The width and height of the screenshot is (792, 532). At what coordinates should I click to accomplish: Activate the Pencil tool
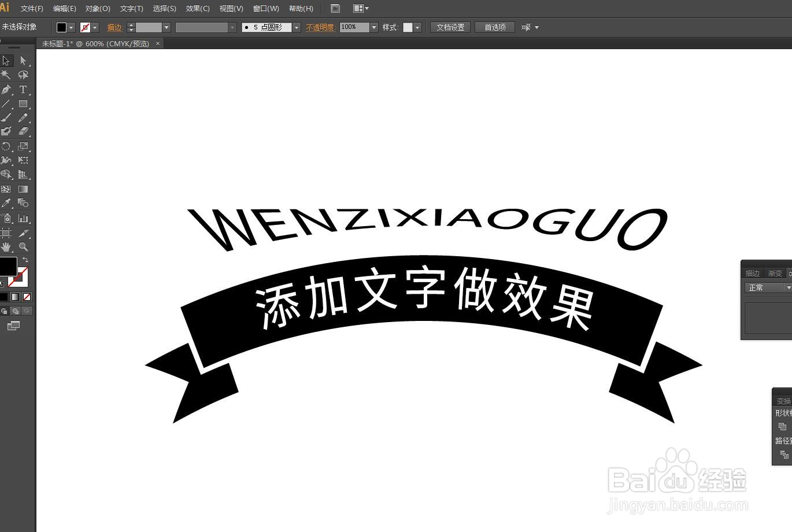coord(23,117)
